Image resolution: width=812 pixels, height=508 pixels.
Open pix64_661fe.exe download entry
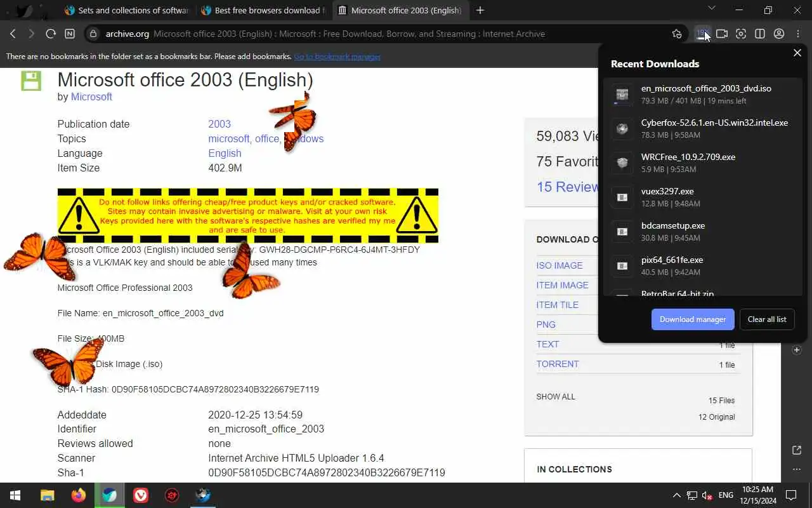click(x=702, y=265)
